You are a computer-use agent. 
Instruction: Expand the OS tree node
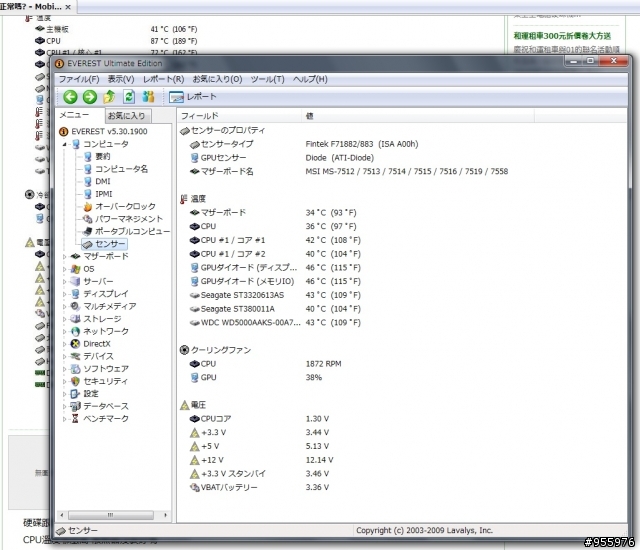coord(64,269)
